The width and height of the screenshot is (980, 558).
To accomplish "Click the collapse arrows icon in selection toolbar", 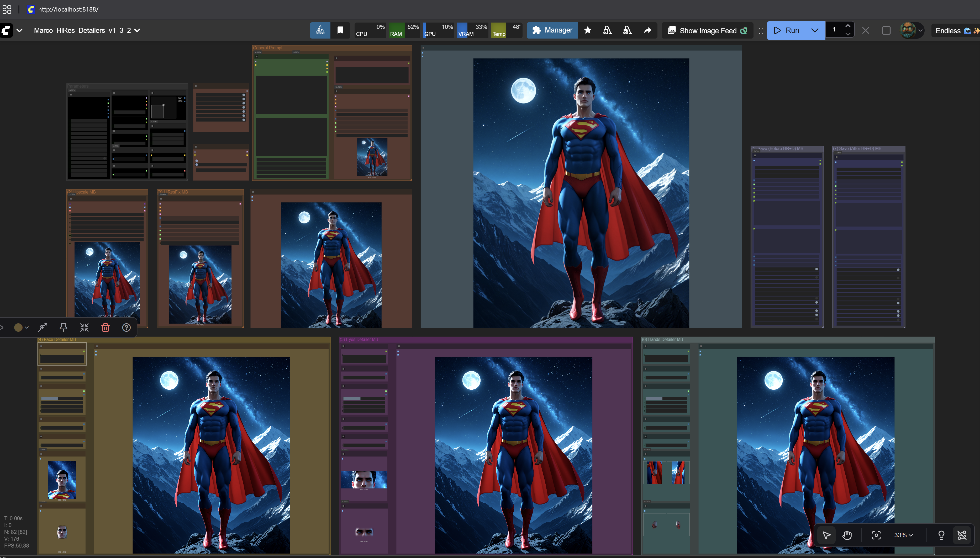I will pos(85,327).
